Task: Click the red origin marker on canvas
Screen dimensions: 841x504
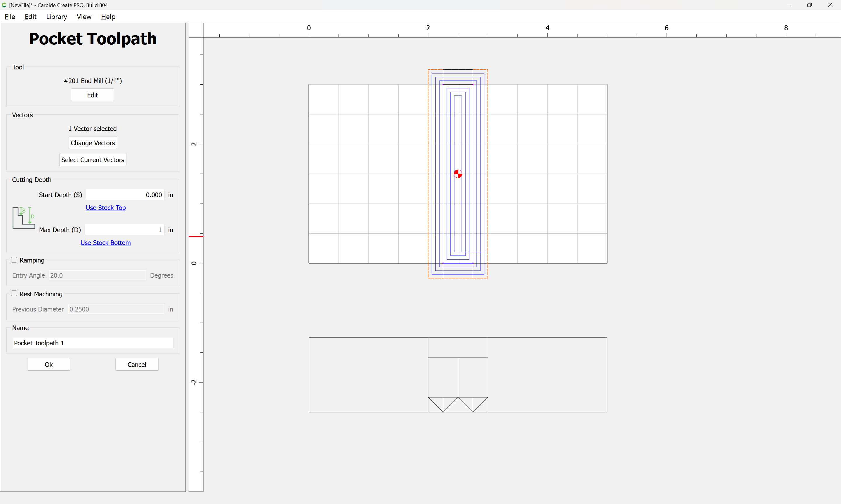Action: pos(458,174)
